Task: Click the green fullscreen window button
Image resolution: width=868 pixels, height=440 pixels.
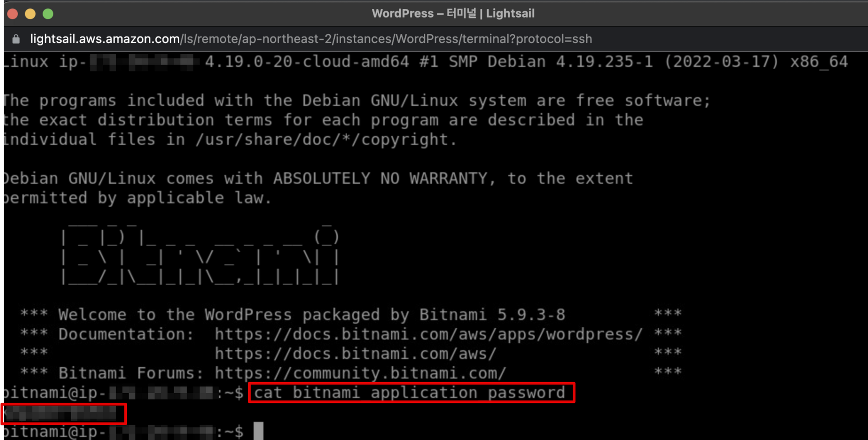Action: tap(48, 14)
